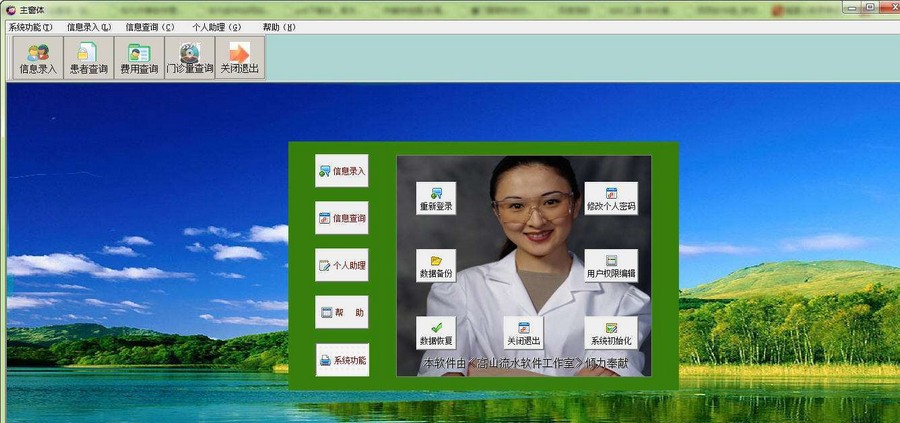
Task: Run 数据恢复
Action: coord(436,333)
